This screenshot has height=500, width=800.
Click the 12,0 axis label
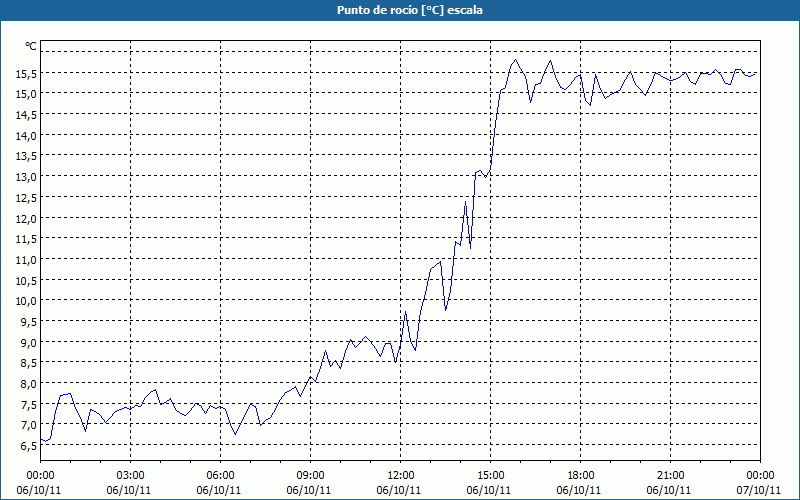[26, 219]
